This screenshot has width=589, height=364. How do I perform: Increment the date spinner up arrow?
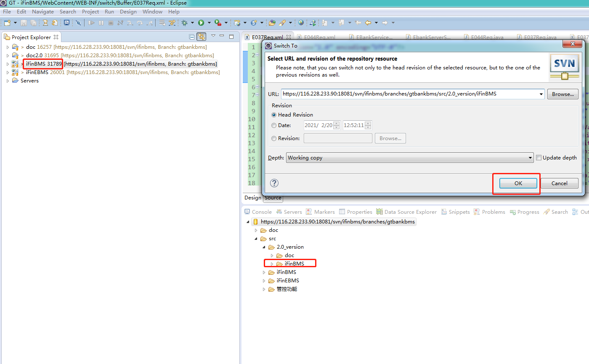coord(336,123)
